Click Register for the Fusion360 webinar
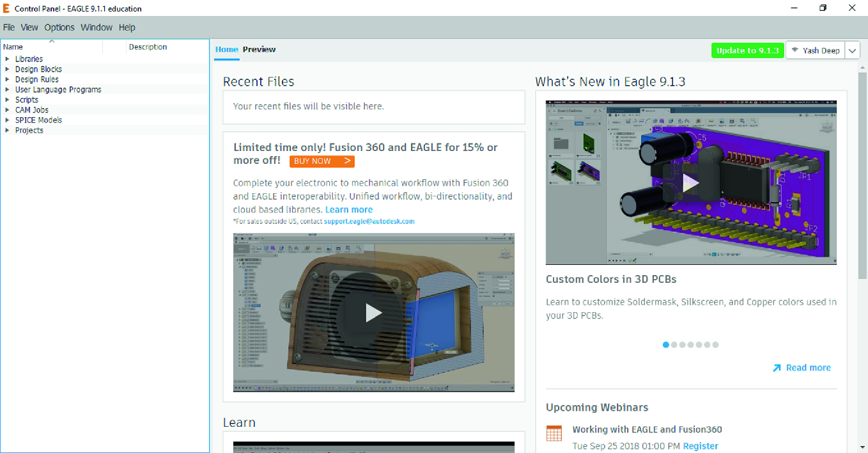The height and width of the screenshot is (453, 868). tap(701, 446)
